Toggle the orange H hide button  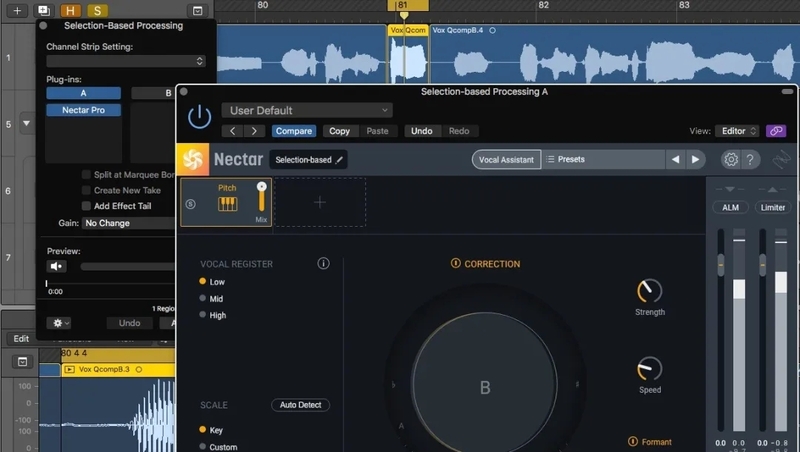coord(70,10)
